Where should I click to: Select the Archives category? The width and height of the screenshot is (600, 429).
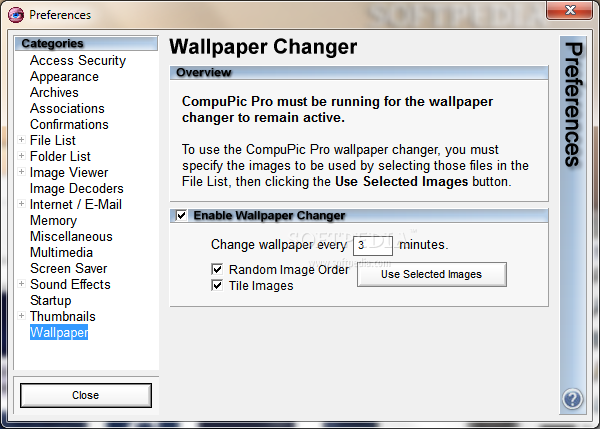point(54,92)
